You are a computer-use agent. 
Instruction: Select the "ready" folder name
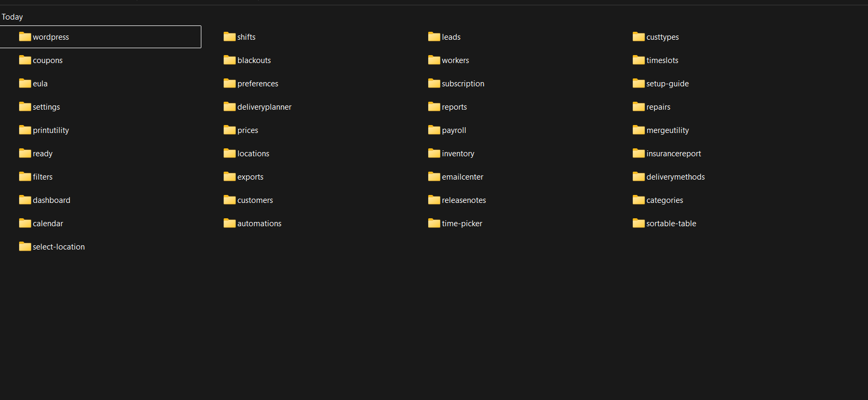tap(42, 154)
